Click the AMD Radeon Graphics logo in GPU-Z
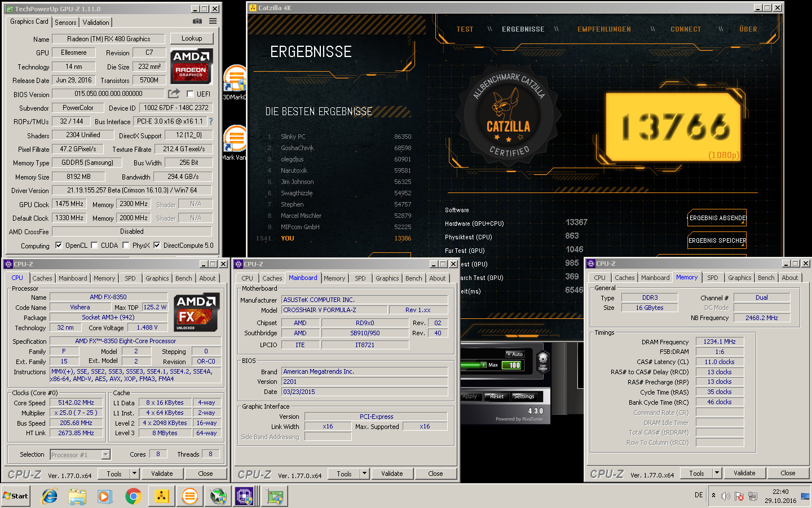 tap(191, 66)
